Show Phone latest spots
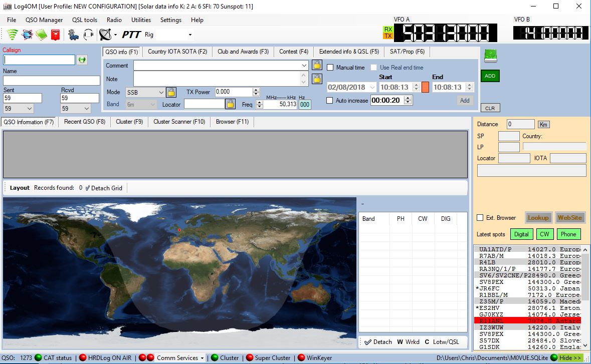Viewport: 591px width, 364px height. point(568,234)
